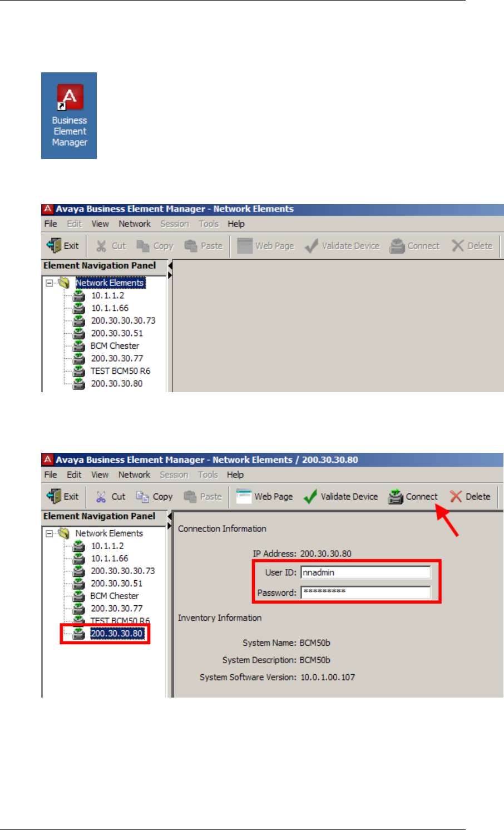
Task: Select 200.30.30.77 in upper tree
Action: point(117,358)
